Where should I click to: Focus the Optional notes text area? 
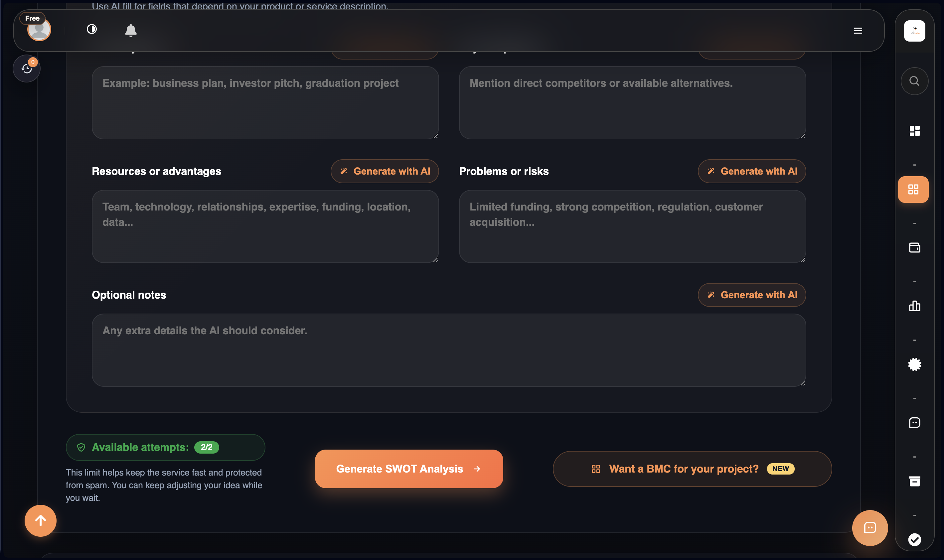coord(448,350)
